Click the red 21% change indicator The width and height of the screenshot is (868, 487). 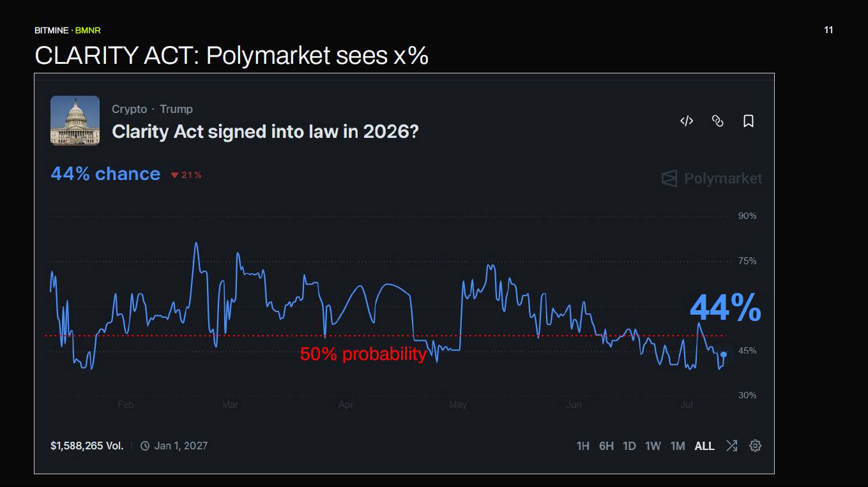tap(186, 175)
